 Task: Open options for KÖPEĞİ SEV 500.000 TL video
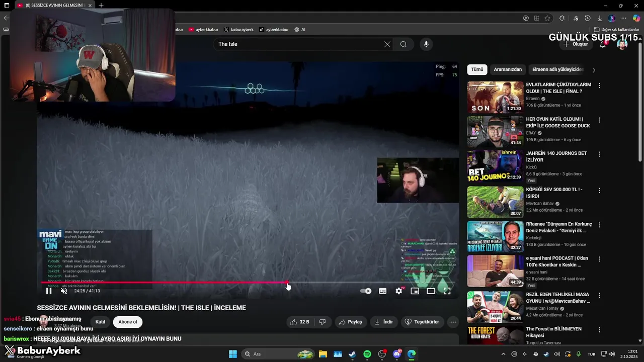(x=599, y=190)
